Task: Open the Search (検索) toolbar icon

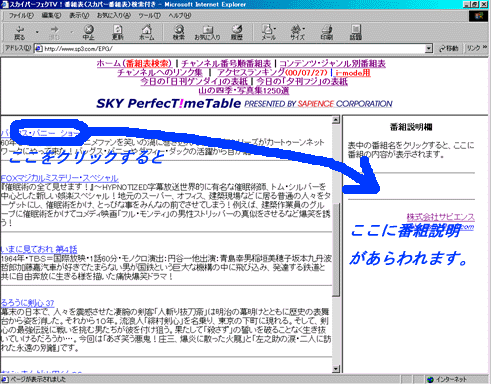Action: pos(179,32)
